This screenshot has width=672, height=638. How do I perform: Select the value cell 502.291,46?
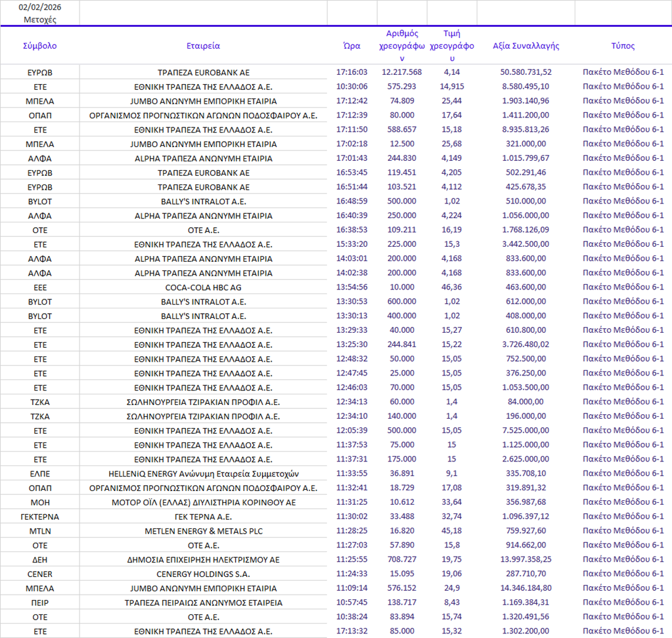click(x=526, y=173)
